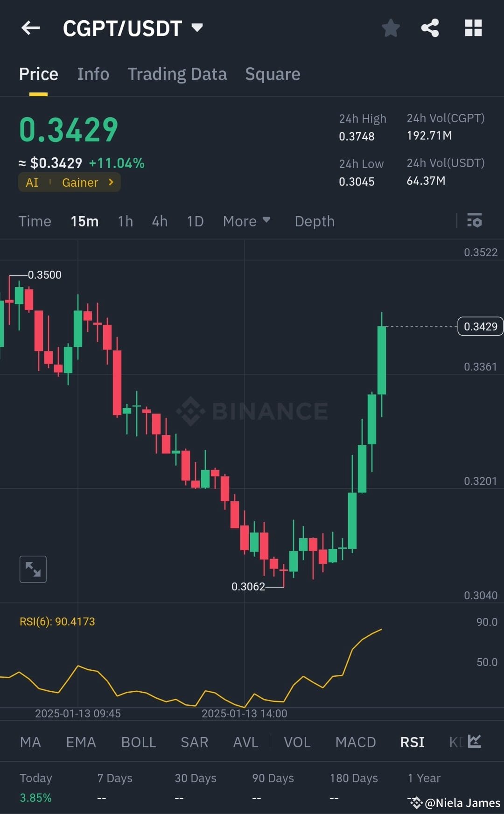Add CGPT/USDT to favorites with star

pos(391,28)
